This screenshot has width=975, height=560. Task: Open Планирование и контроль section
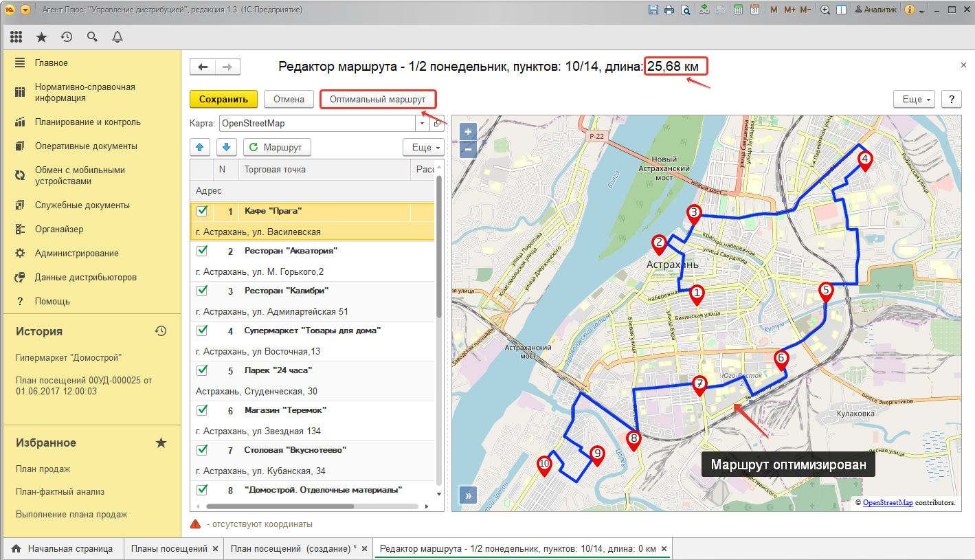click(87, 122)
